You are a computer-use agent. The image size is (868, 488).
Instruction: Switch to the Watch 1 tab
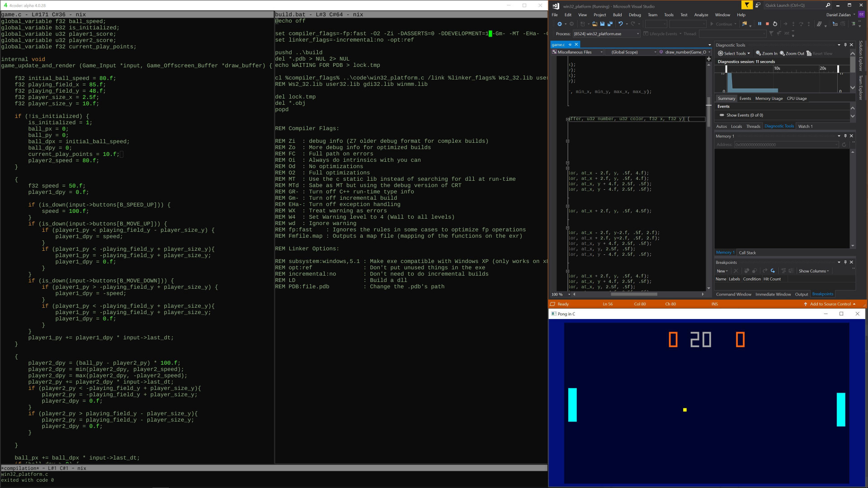pyautogui.click(x=805, y=127)
